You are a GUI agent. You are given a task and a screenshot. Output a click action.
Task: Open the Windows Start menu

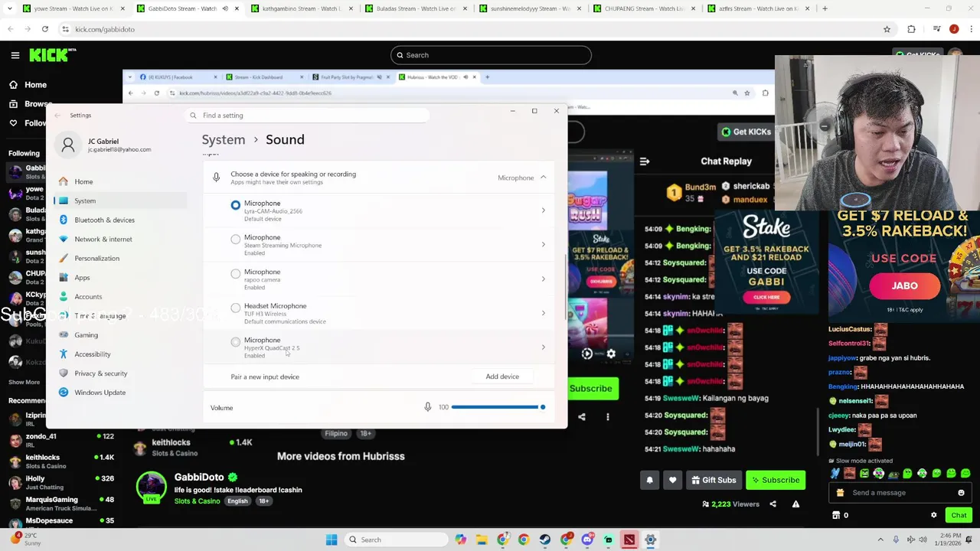[x=332, y=540]
